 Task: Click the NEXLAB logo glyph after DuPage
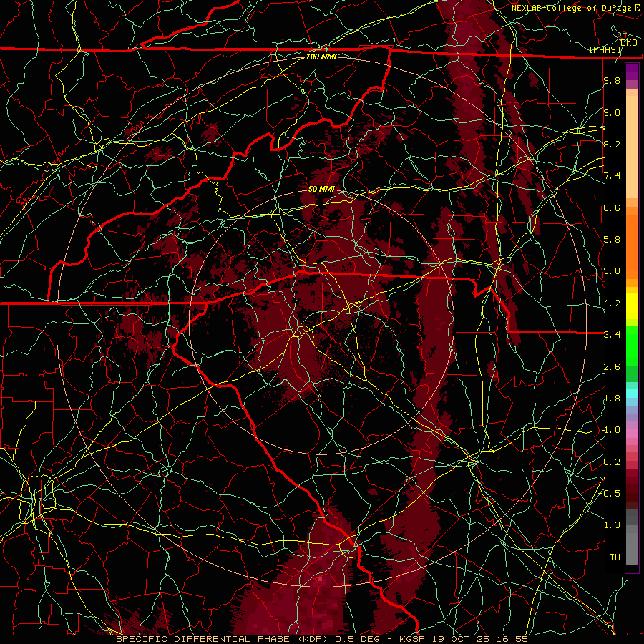638,8
